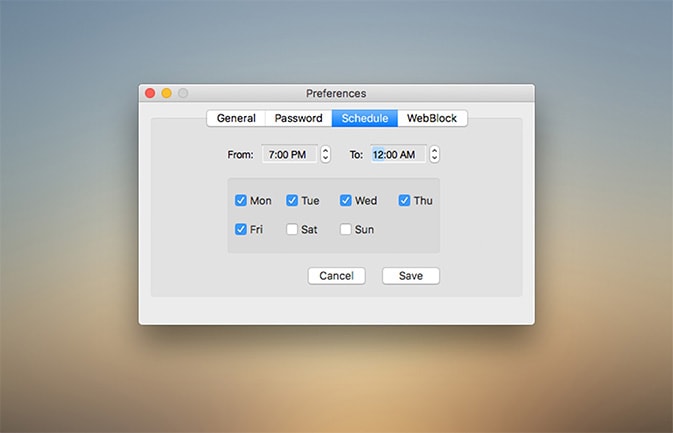Click the Cancel button
Screen dimensions: 673x433
coord(336,276)
